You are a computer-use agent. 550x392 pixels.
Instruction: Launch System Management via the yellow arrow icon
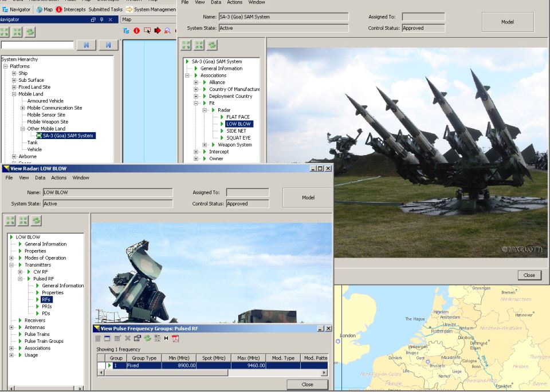tap(131, 9)
